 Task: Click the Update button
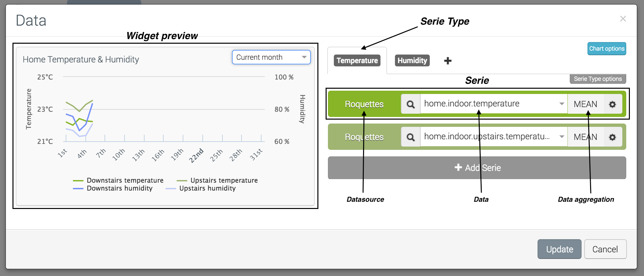click(x=559, y=249)
